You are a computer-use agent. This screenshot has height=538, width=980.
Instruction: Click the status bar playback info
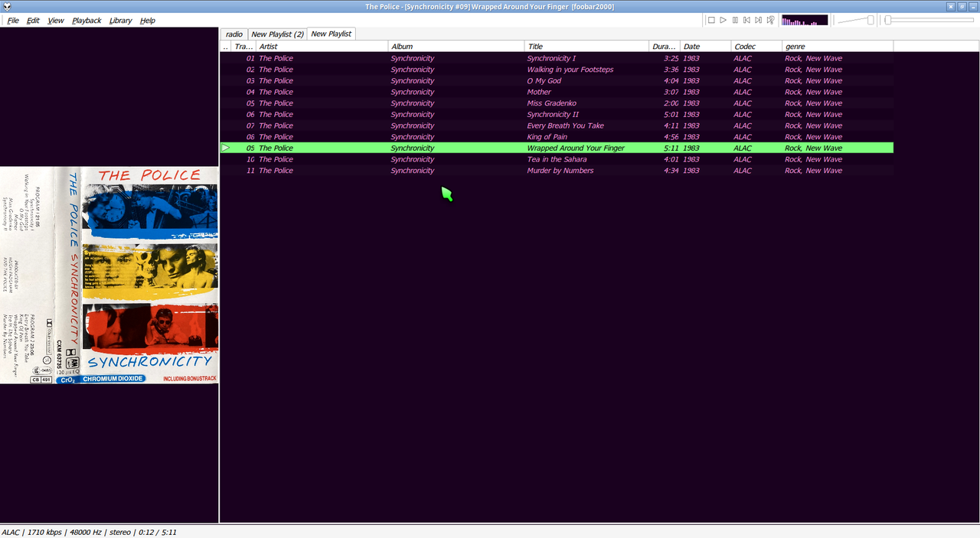click(89, 532)
